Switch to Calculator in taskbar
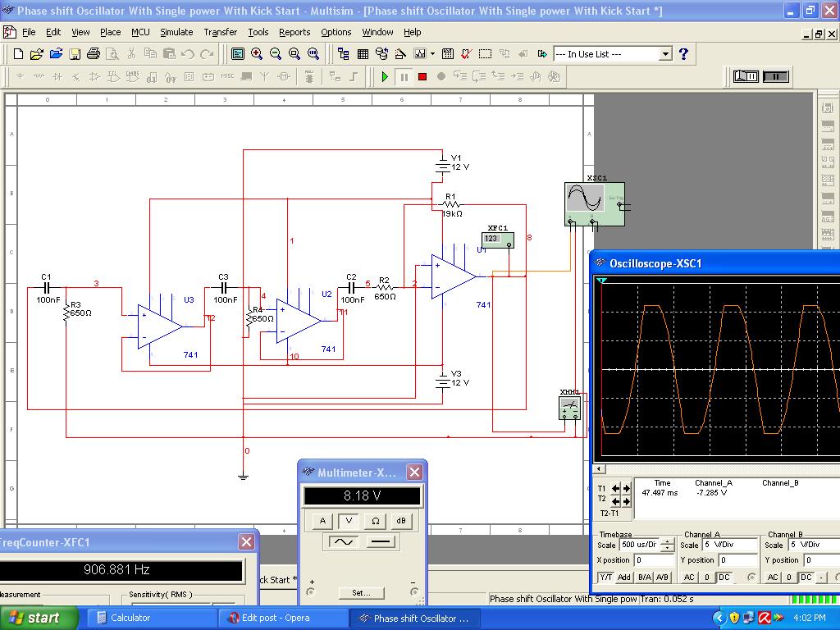The width and height of the screenshot is (840, 630). pos(151,619)
